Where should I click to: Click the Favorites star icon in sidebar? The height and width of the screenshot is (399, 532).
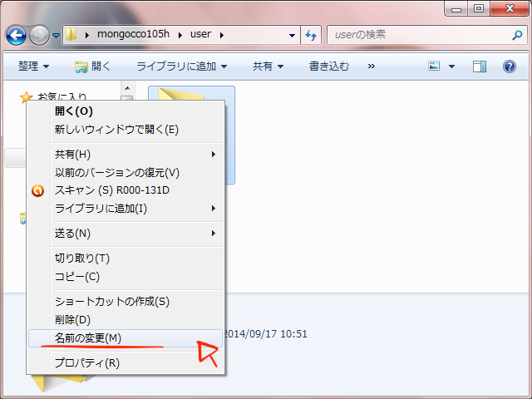26,98
